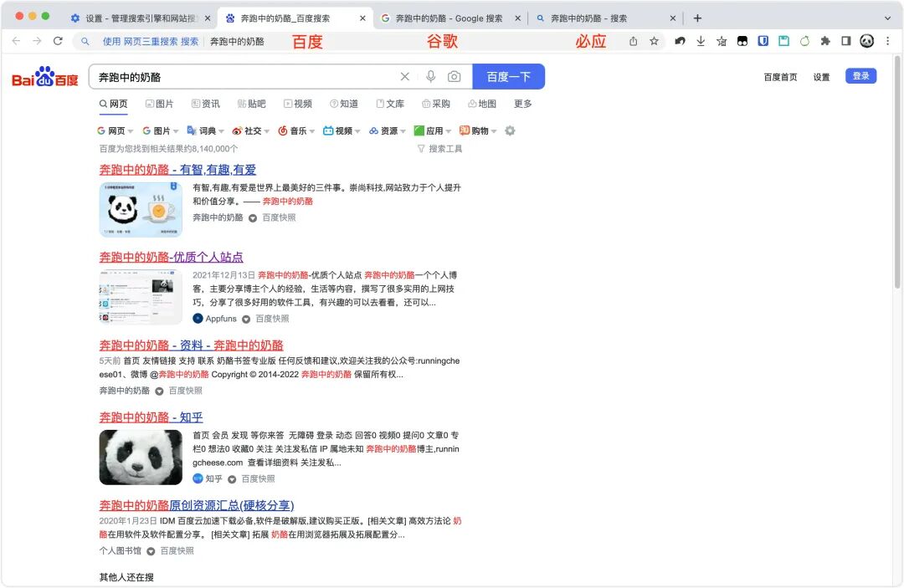Open result 奔跑中的奶酪-优质个人站点
The image size is (904, 588).
coord(172,257)
